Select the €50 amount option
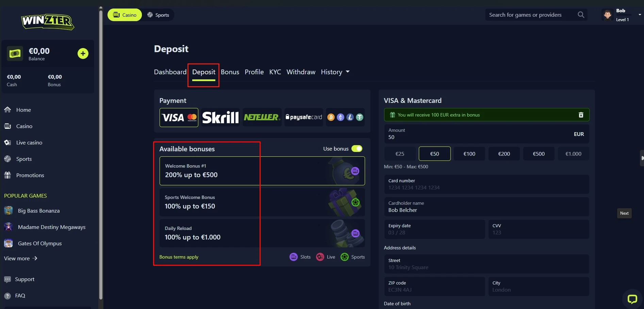Screen dimensions: 644x309 click(x=435, y=154)
